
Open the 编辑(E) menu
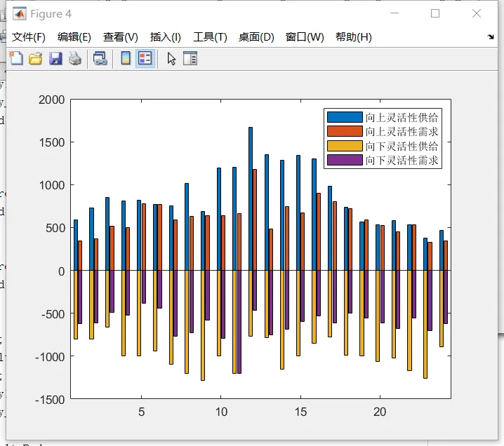point(74,37)
